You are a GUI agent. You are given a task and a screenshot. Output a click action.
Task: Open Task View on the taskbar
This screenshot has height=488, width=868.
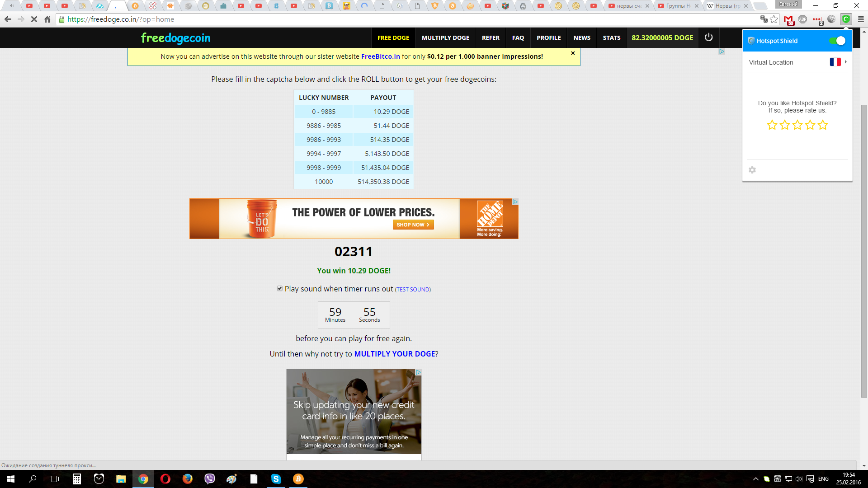tap(54, 479)
